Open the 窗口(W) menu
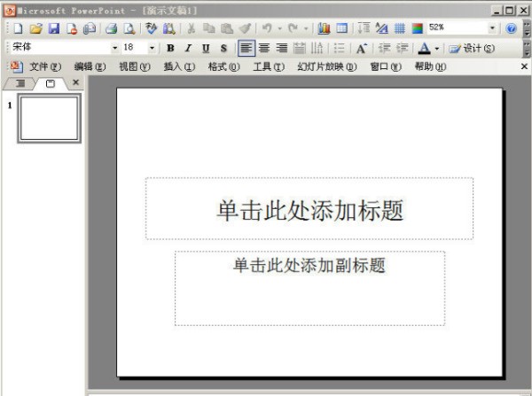The height and width of the screenshot is (396, 532). 386,66
